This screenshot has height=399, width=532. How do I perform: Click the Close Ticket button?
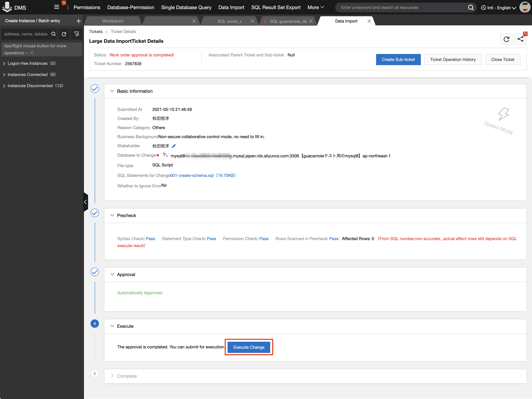point(502,59)
